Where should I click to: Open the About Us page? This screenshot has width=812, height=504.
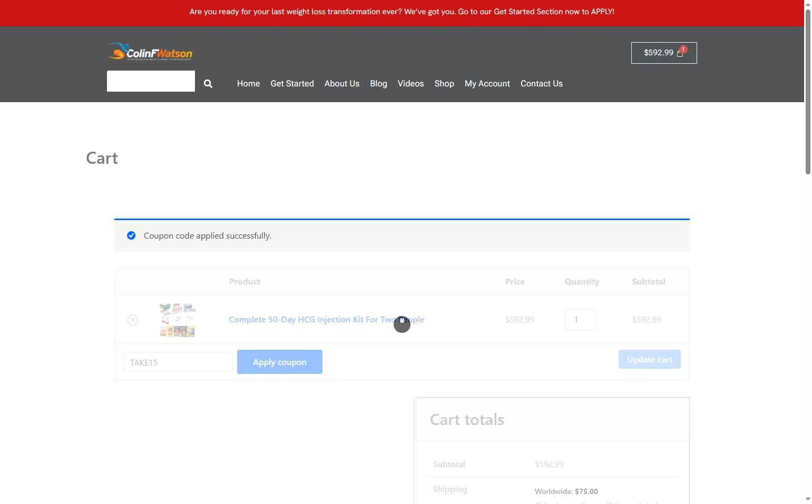(x=342, y=84)
